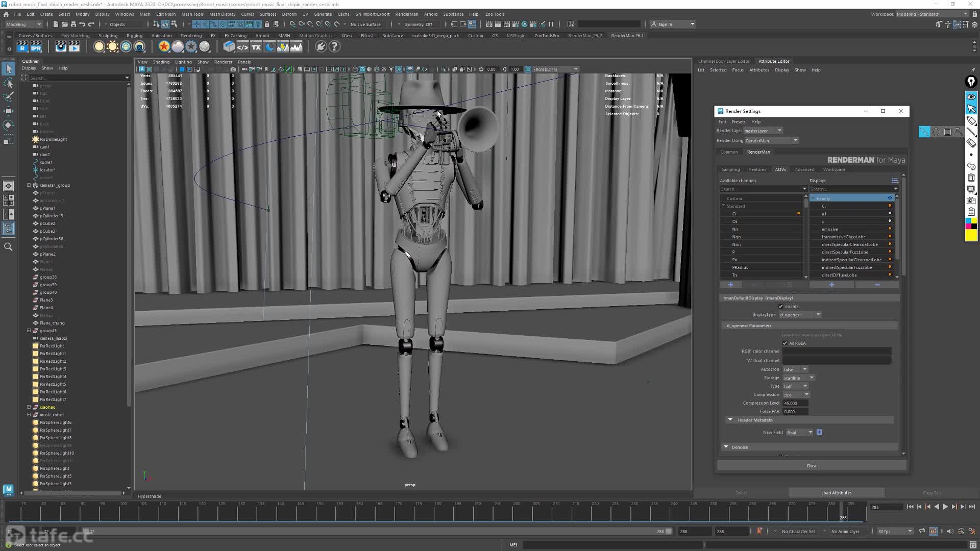Open the Common tab in Render Settings
Image resolution: width=980 pixels, height=551 pixels.
pyautogui.click(x=729, y=152)
